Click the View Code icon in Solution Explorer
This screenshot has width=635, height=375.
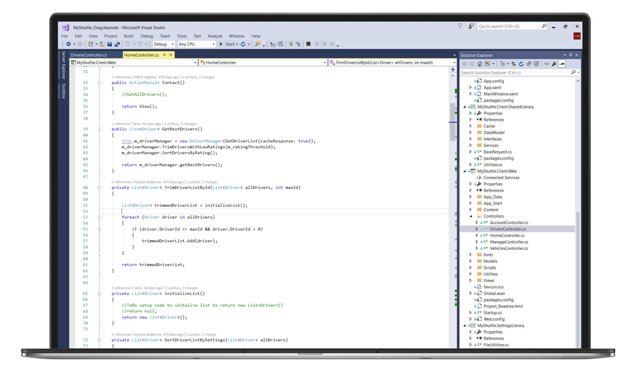[547, 64]
